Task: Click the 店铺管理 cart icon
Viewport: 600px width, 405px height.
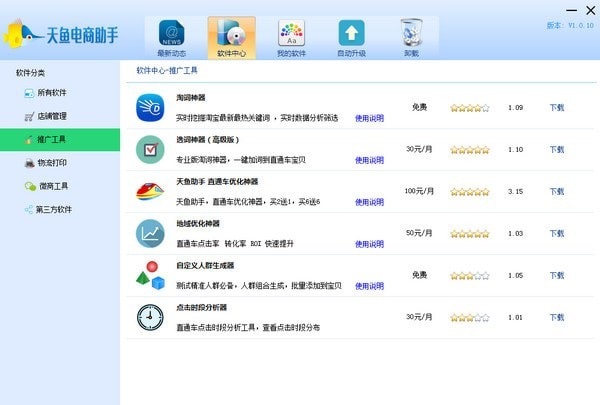Action: point(29,116)
